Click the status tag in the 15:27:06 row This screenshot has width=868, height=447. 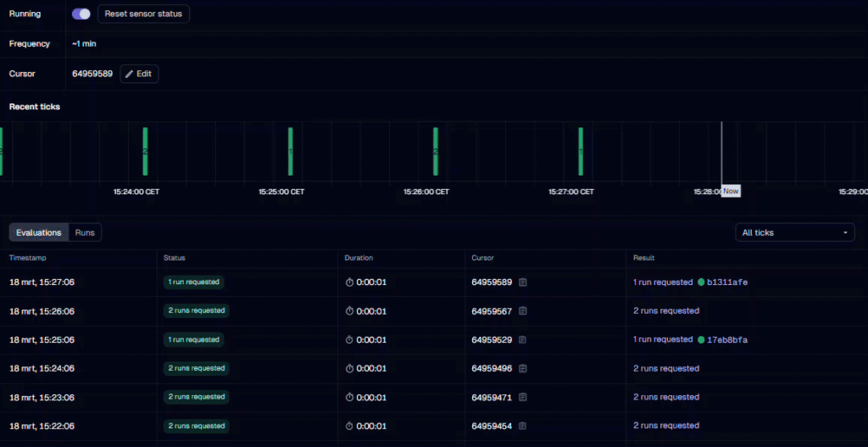pos(193,282)
